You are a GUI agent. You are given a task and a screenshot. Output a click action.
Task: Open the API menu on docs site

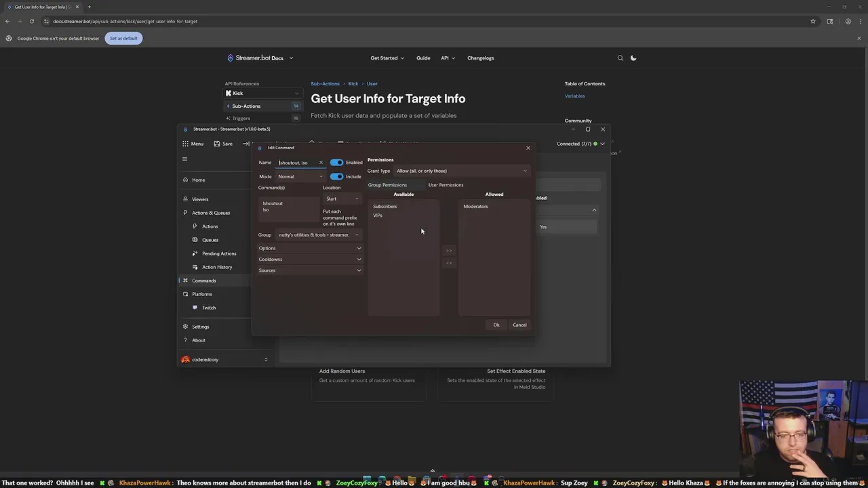point(448,58)
